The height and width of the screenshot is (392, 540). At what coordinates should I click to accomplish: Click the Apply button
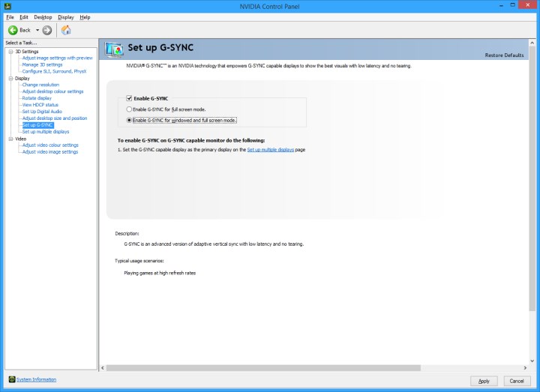pos(484,381)
